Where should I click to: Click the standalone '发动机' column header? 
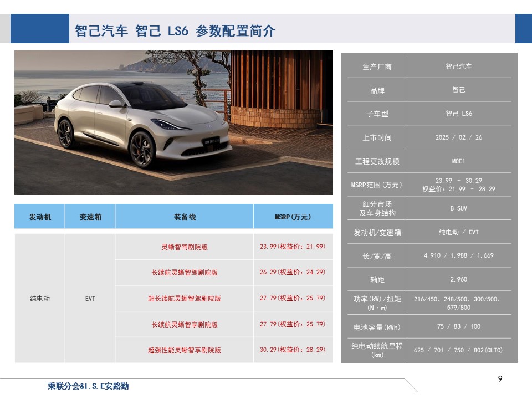[x=40, y=217]
